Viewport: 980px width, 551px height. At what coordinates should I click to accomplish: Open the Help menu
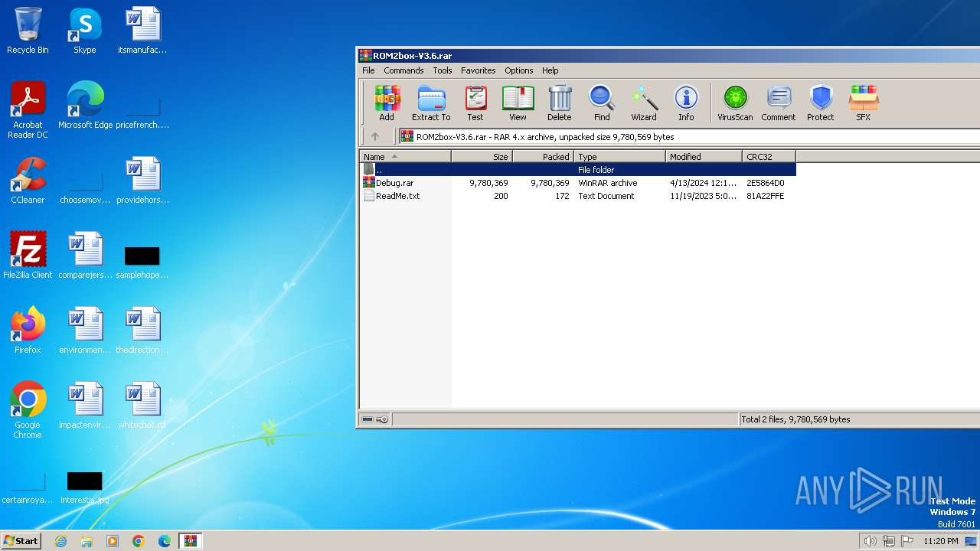coord(550,70)
